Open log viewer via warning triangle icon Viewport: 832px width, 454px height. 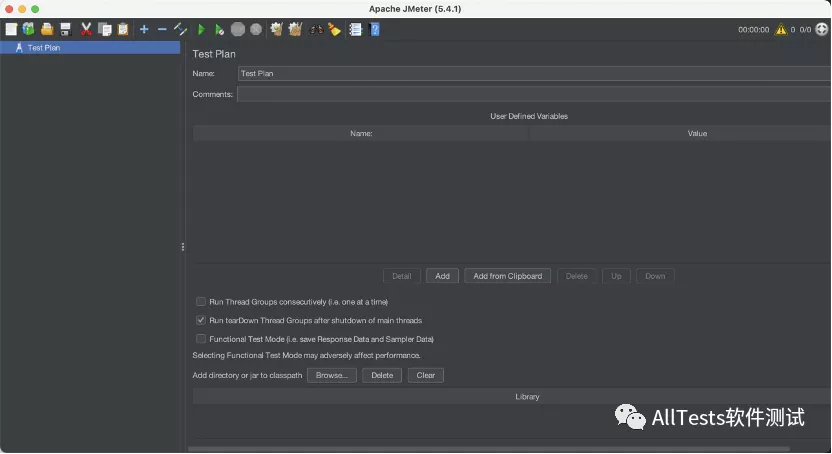781,30
